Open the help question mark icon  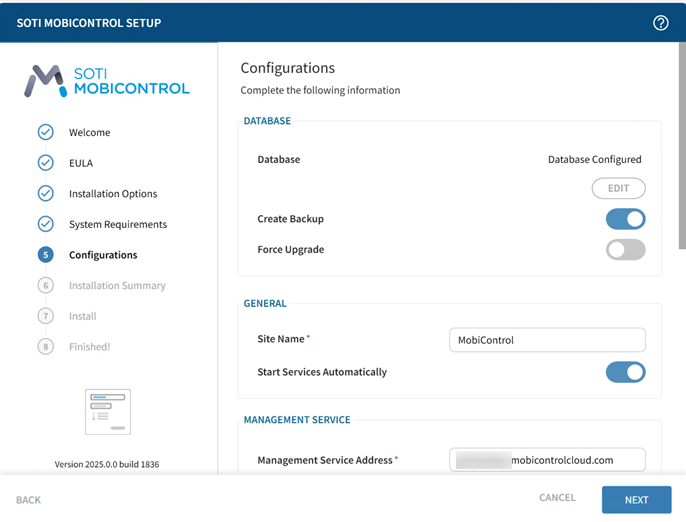(x=660, y=23)
